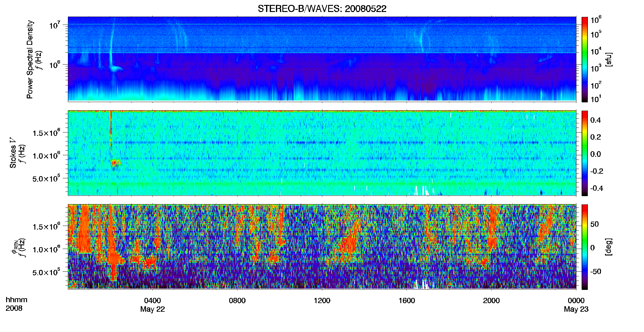Screen dimensions: 644x332
Task: Click the top panel [sfu] colorbar unit label
Action: (x=609, y=59)
